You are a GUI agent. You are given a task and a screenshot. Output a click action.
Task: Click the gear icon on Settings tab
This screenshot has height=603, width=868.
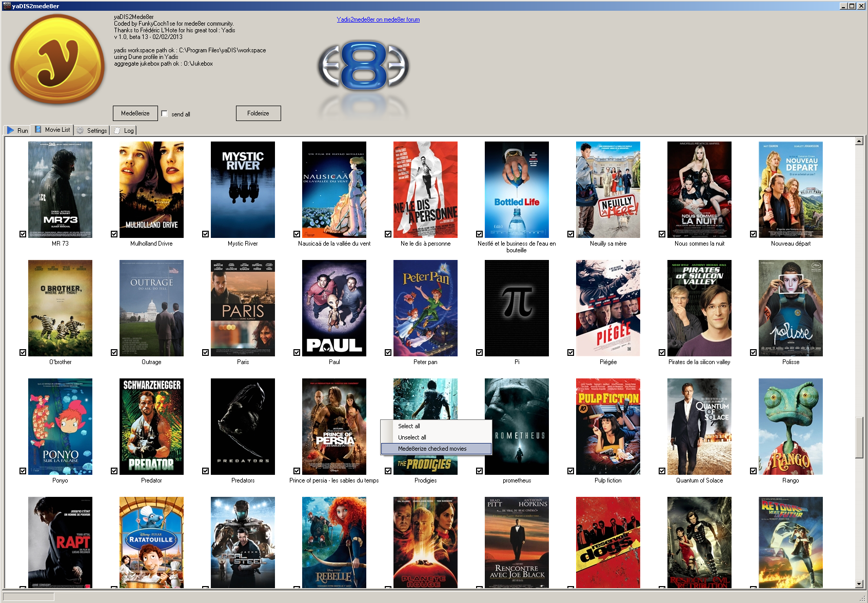80,130
